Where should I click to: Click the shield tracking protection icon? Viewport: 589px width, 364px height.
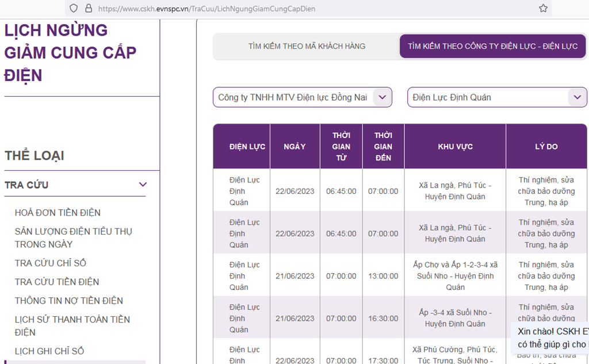pos(74,8)
